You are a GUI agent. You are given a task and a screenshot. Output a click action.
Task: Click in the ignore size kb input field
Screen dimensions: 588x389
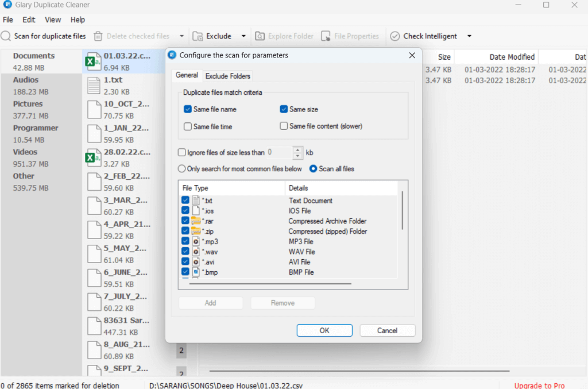pos(280,152)
